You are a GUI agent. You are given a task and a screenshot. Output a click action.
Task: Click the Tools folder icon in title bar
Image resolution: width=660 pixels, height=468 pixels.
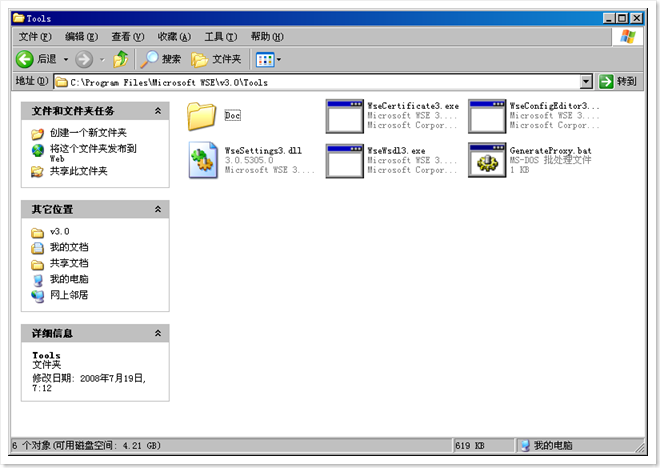point(19,18)
